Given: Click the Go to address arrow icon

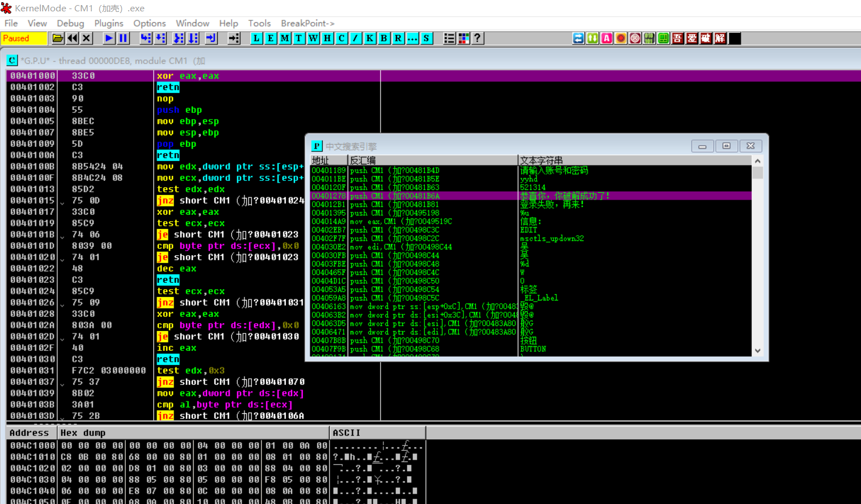Looking at the screenshot, I should pyautogui.click(x=234, y=38).
